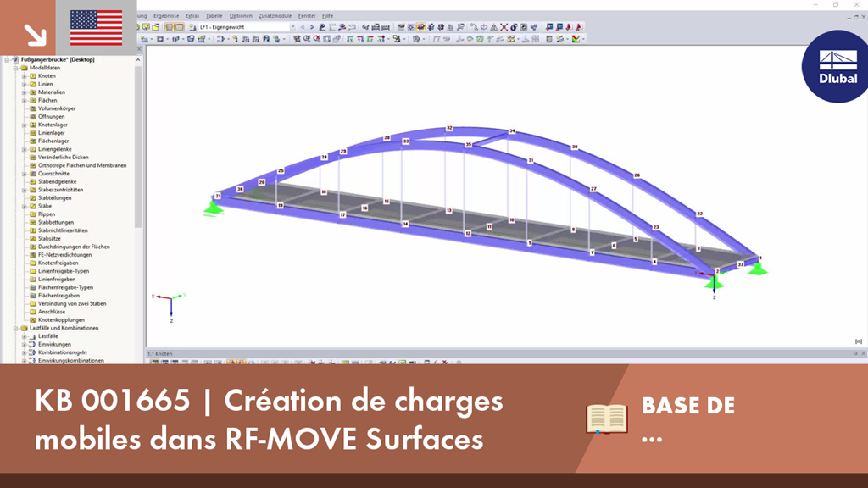Click the first red pin export icon
This screenshot has height=488, width=868.
[569, 27]
